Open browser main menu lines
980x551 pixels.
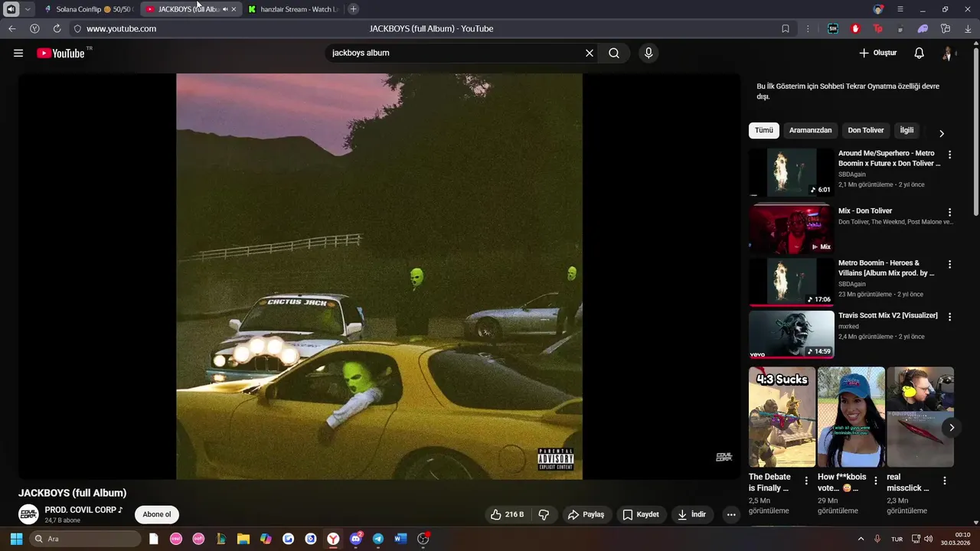pyautogui.click(x=900, y=9)
